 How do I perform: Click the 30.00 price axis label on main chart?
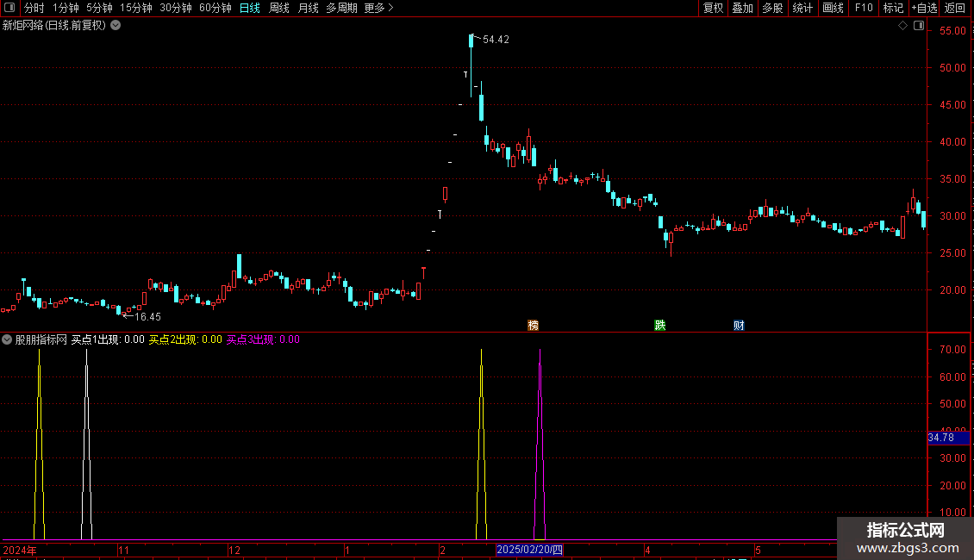pyautogui.click(x=952, y=216)
